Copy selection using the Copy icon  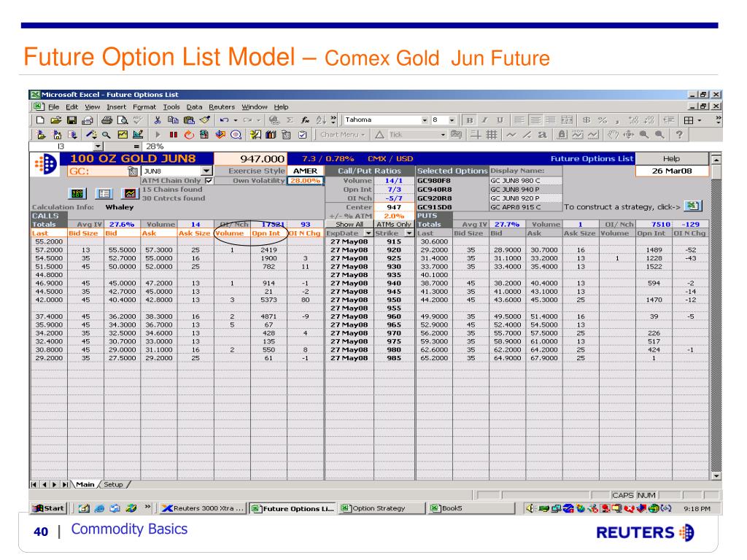click(173, 120)
